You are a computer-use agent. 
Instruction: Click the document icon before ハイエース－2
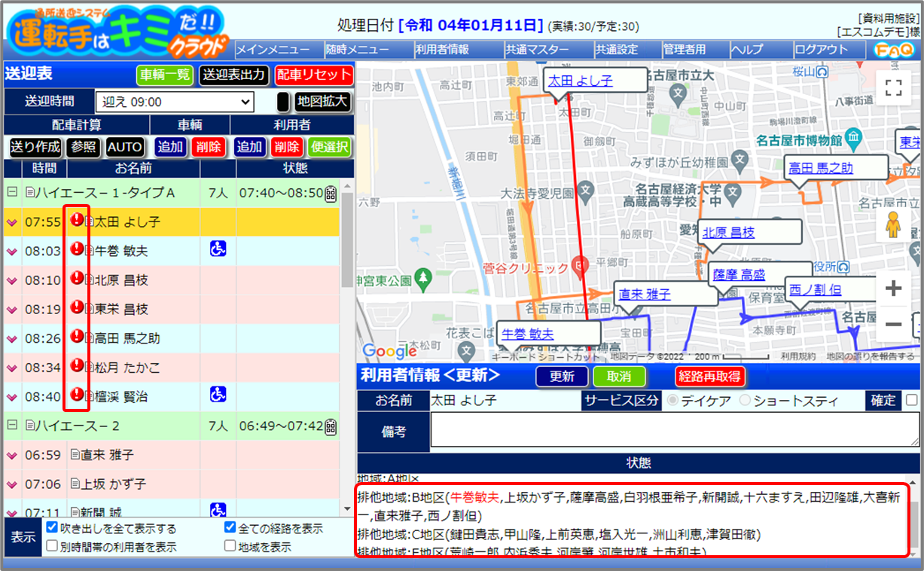coord(30,426)
